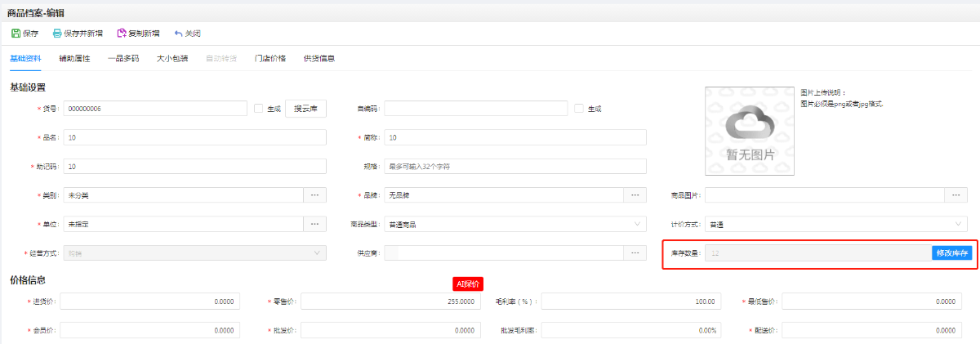Viewport: 980px width, 344px height.
Task: Click the 暂无图片 image placeholder
Action: point(751,131)
